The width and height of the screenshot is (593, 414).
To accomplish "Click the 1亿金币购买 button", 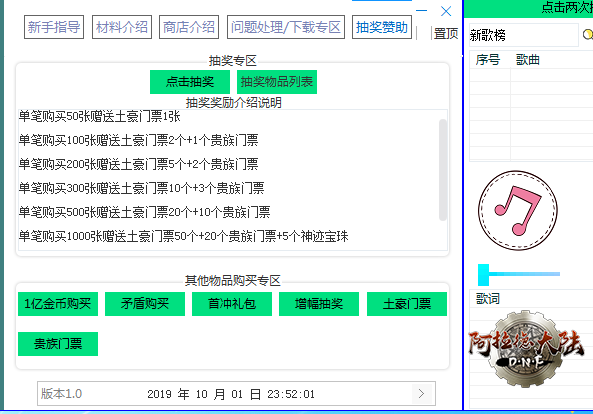I will tap(58, 304).
